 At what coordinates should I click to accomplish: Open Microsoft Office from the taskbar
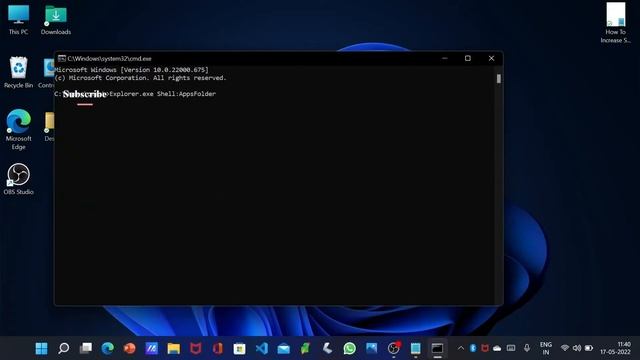(218, 348)
